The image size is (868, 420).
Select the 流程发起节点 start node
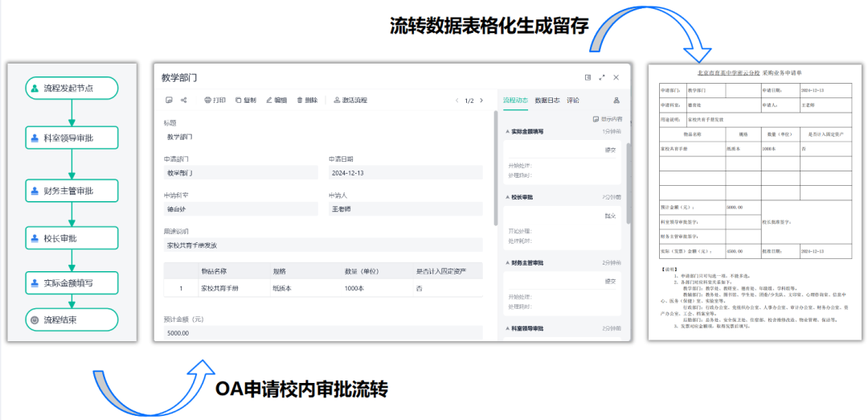72,88
